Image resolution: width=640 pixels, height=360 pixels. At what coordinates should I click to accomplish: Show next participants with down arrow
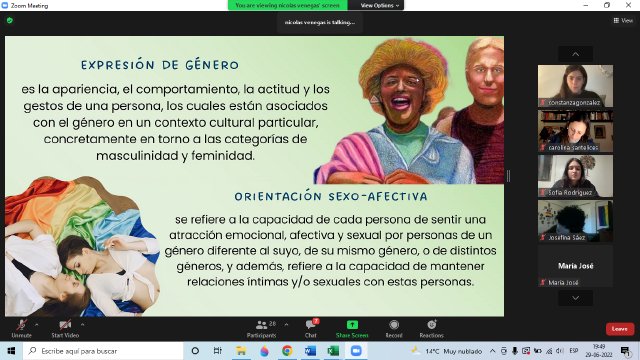tap(576, 298)
